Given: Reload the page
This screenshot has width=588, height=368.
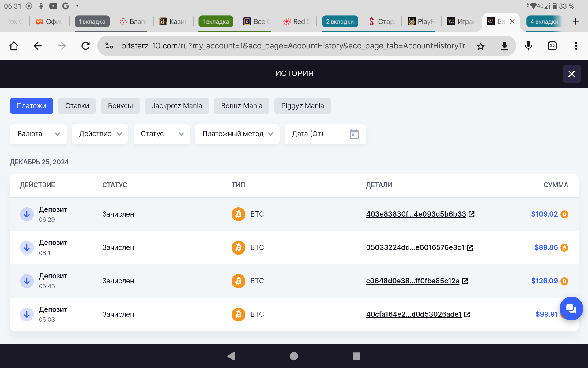Looking at the screenshot, I should point(86,46).
